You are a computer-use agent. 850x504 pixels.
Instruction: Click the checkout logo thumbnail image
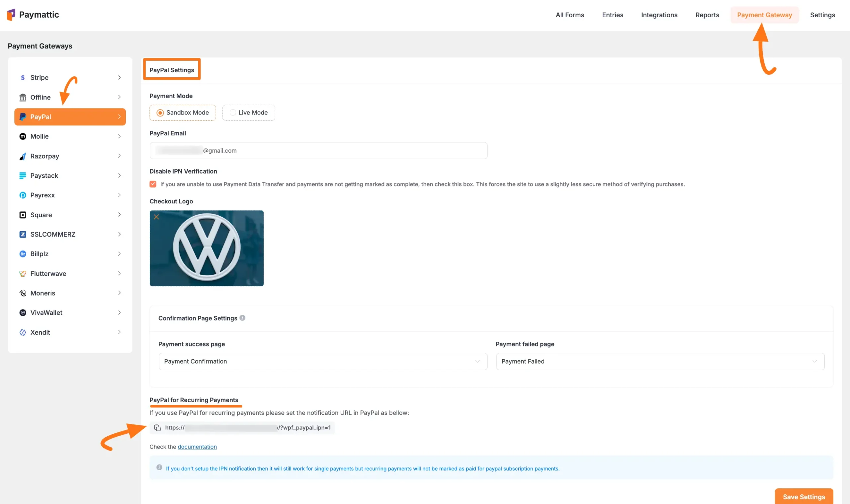207,248
